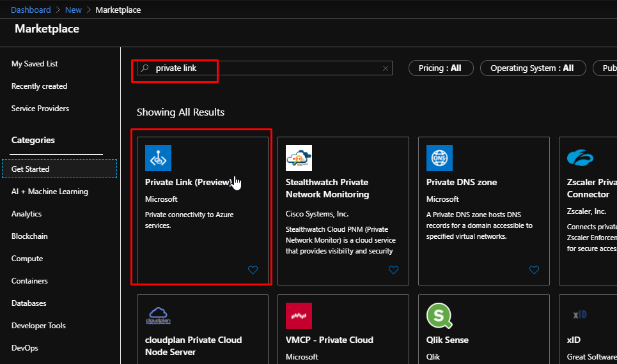Viewport: 617px width, 364px height.
Task: Select the DevOps category
Action: [25, 348]
